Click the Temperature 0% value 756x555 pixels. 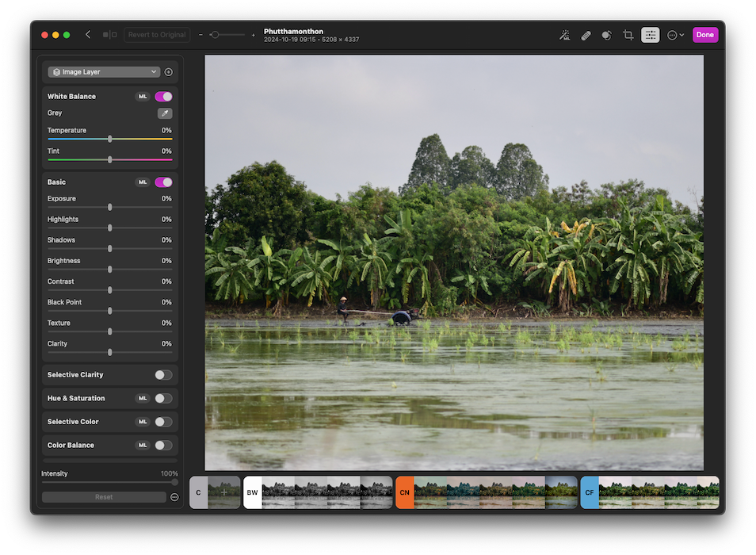tap(166, 130)
